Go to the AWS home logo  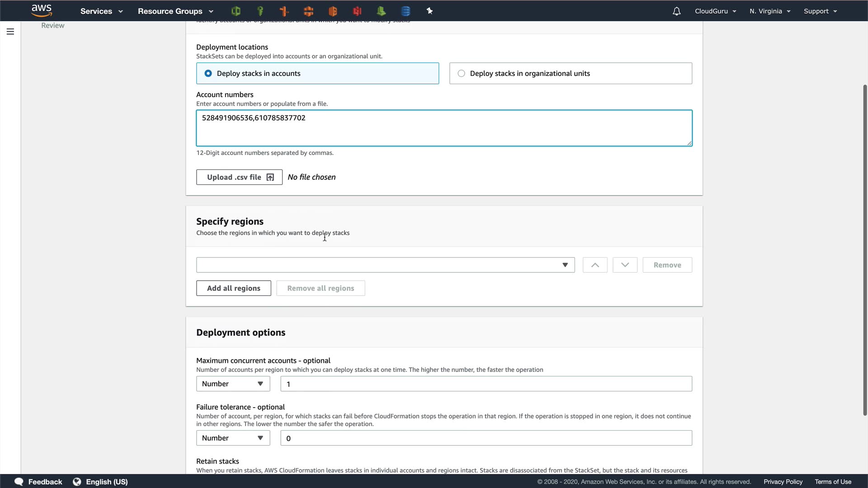coord(42,10)
